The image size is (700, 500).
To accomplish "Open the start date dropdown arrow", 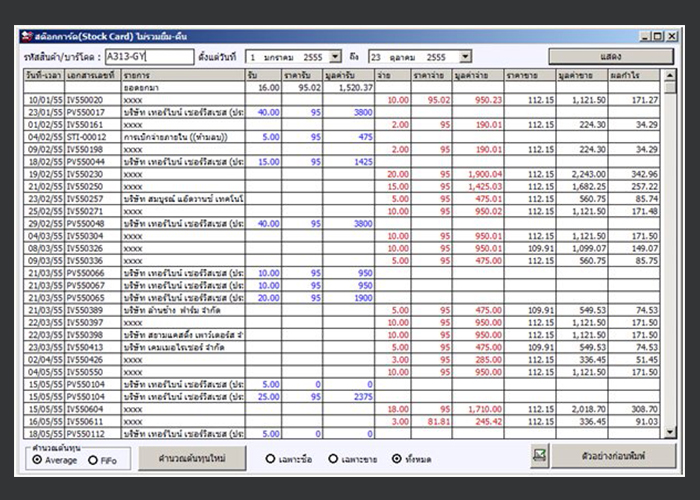I will coord(335,57).
